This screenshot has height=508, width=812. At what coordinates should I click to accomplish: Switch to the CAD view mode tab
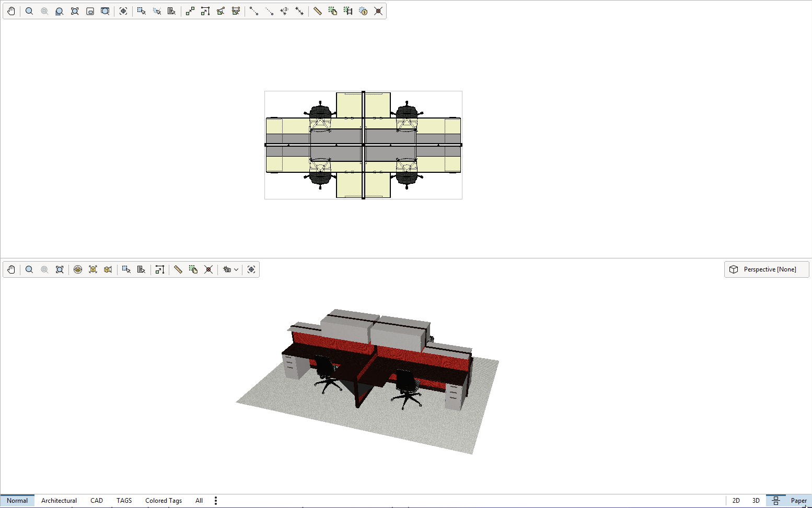pos(97,501)
